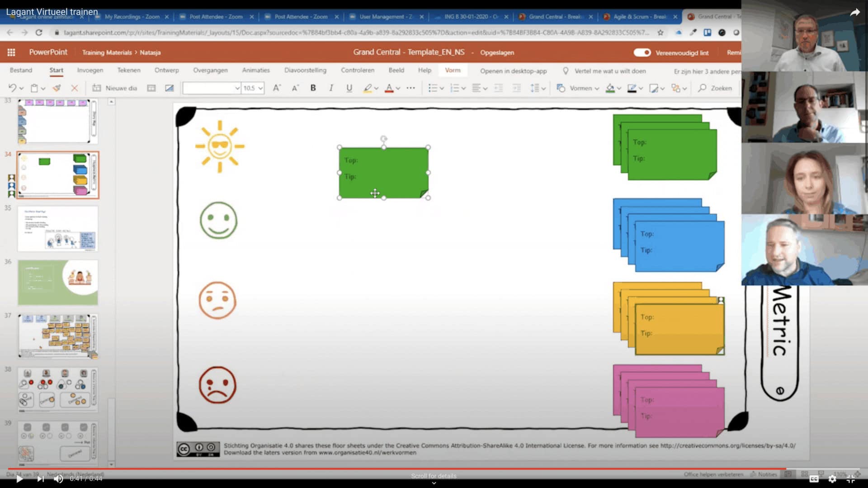This screenshot has width=868, height=488.
Task: Click the format painter icon
Action: click(x=57, y=88)
